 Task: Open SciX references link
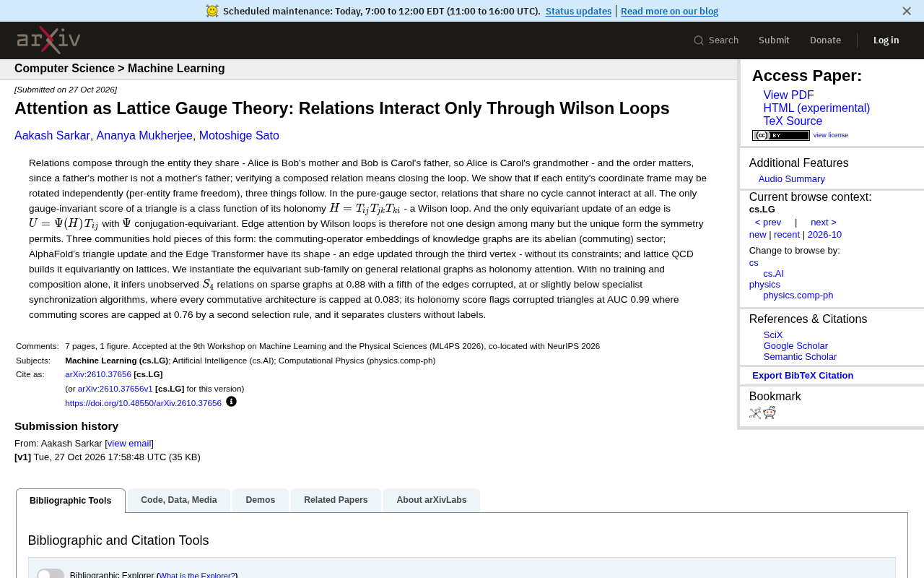click(x=773, y=335)
